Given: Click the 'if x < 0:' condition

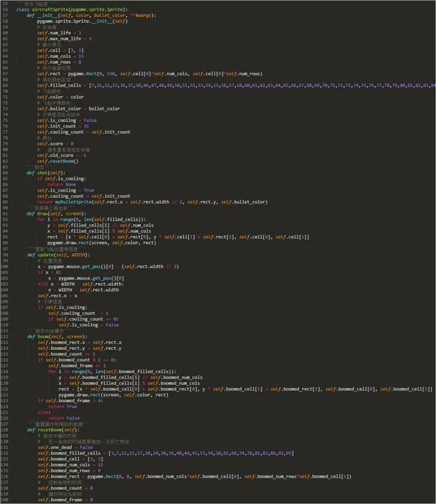Looking at the screenshot, I should click(x=50, y=272).
